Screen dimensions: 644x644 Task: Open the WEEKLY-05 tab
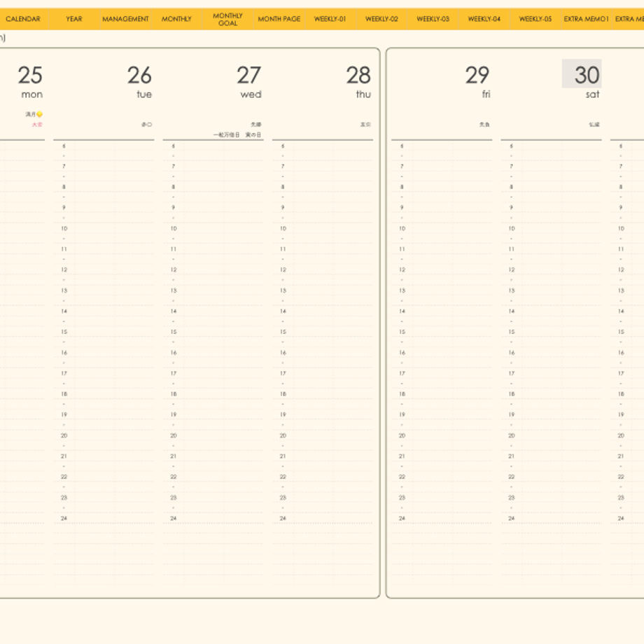pyautogui.click(x=535, y=19)
